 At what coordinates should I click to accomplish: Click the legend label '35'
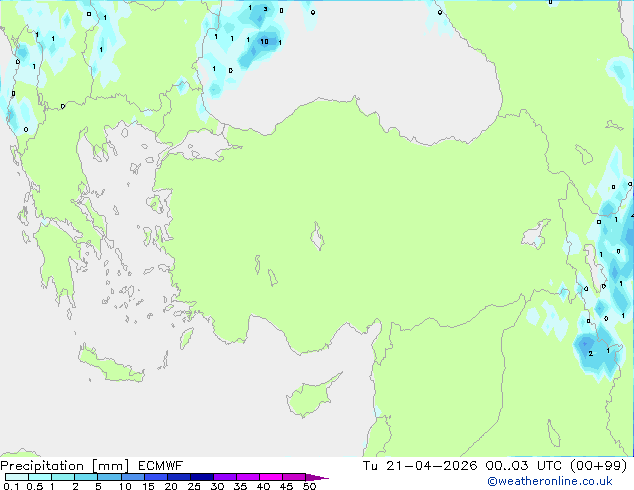[240, 486]
